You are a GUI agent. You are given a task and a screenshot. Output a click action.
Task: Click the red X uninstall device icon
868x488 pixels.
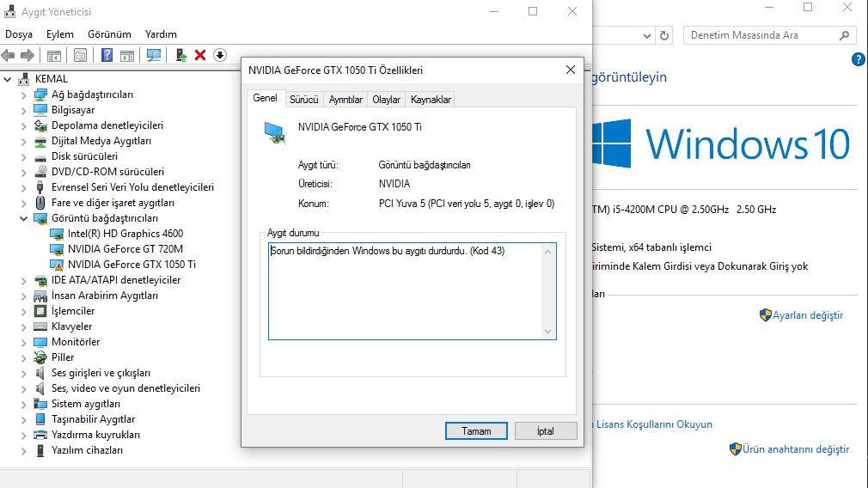[200, 55]
